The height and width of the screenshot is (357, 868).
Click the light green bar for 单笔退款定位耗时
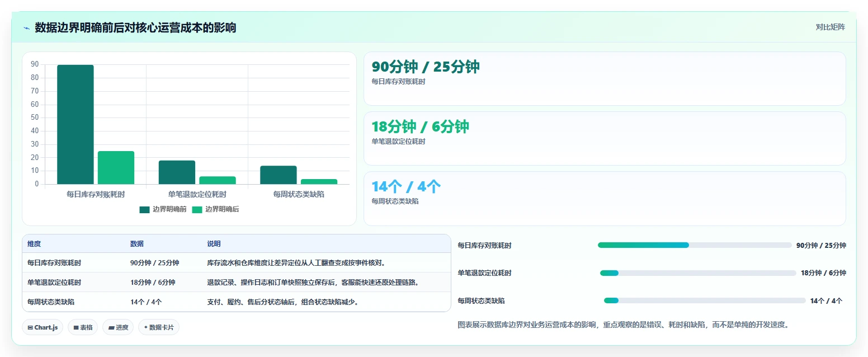(218, 180)
